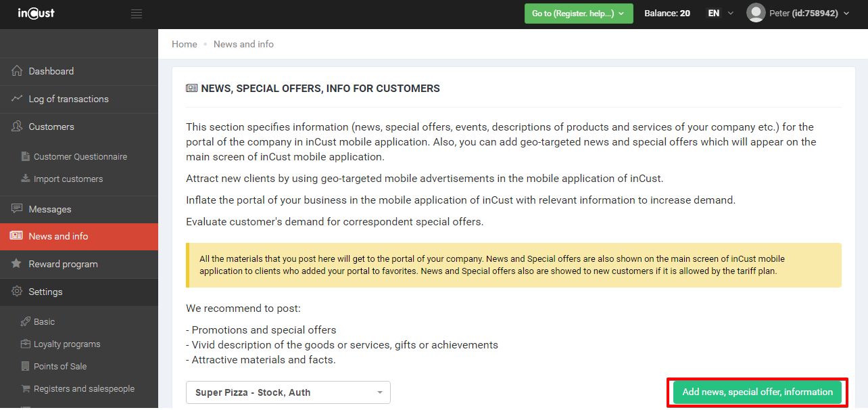The width and height of the screenshot is (868, 410).
Task: Select News and info in sidebar
Action: (x=58, y=236)
